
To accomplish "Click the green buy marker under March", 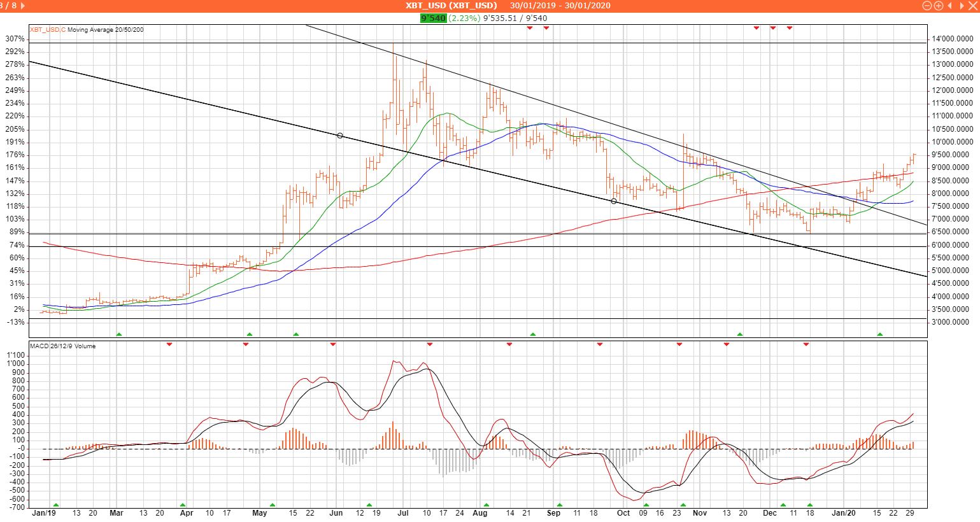I will tap(118, 334).
